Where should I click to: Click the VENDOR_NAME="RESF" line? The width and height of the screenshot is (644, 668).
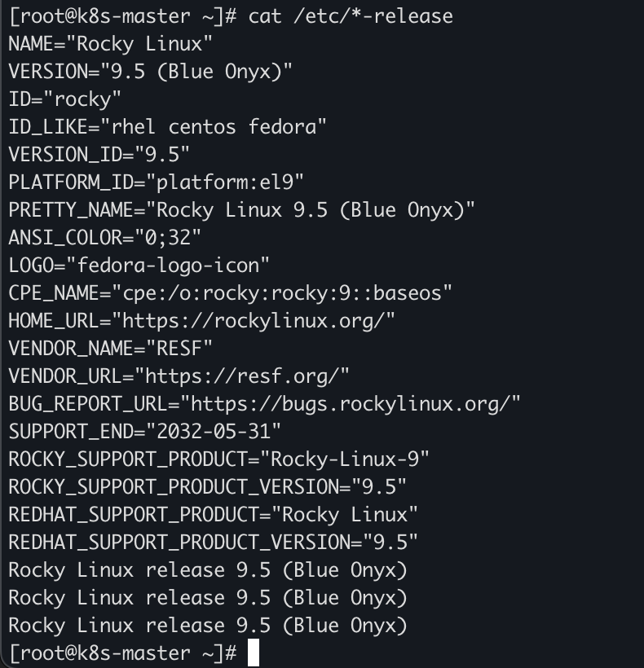(110, 349)
